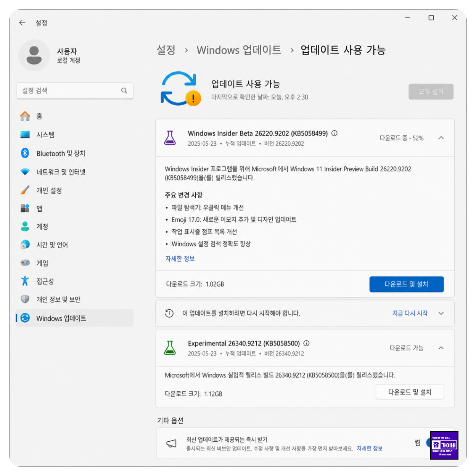Collapse the Insider Beta update card

click(x=441, y=138)
